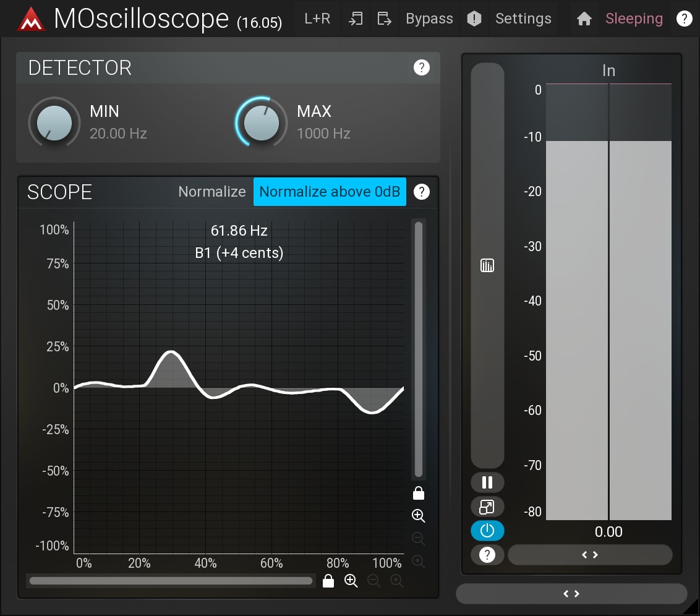Click the In meter label
The width and height of the screenshot is (700, 616).
pyautogui.click(x=608, y=71)
